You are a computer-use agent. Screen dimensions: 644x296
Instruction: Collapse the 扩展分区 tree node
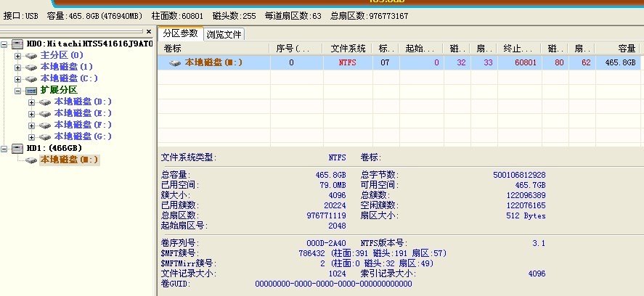tap(17, 91)
